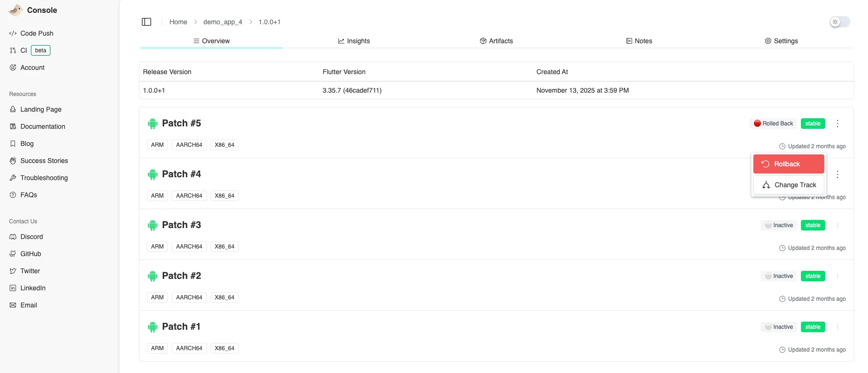This screenshot has height=373, width=868.
Task: Click Release Version value 1.0.0+1 cell
Action: click(154, 90)
